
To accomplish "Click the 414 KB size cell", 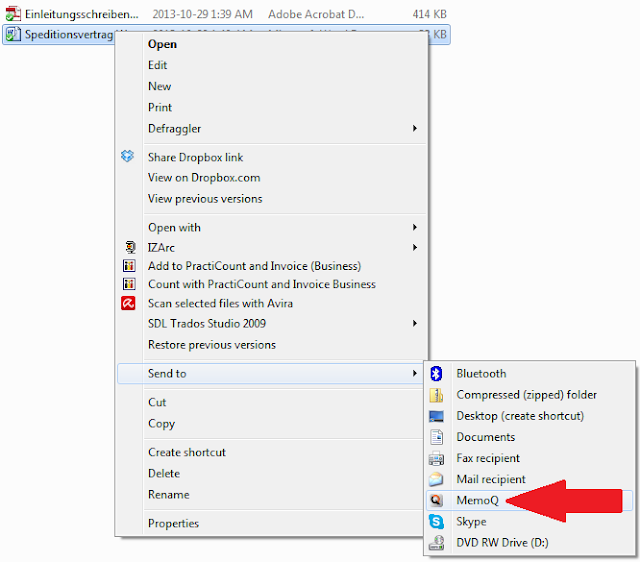I will [429, 14].
